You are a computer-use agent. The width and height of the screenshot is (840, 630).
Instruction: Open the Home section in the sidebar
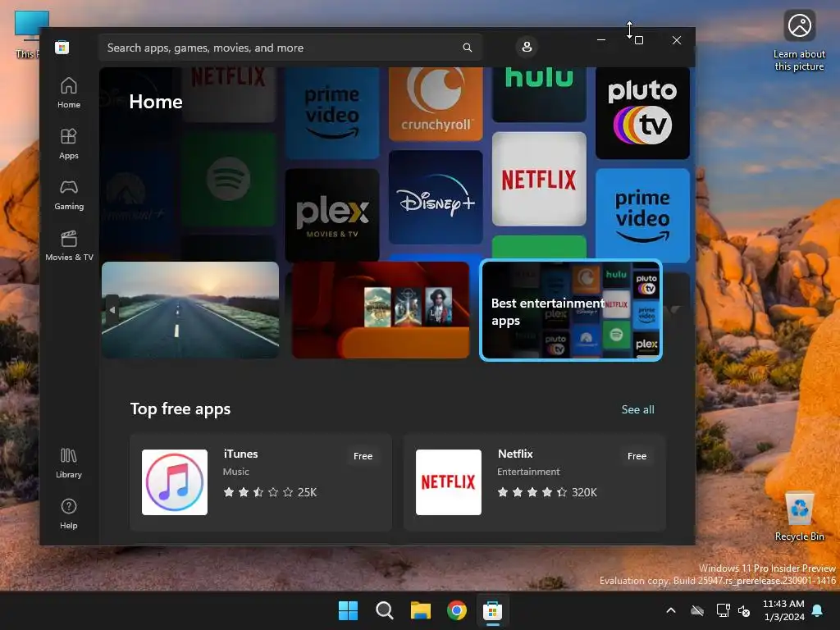(69, 93)
